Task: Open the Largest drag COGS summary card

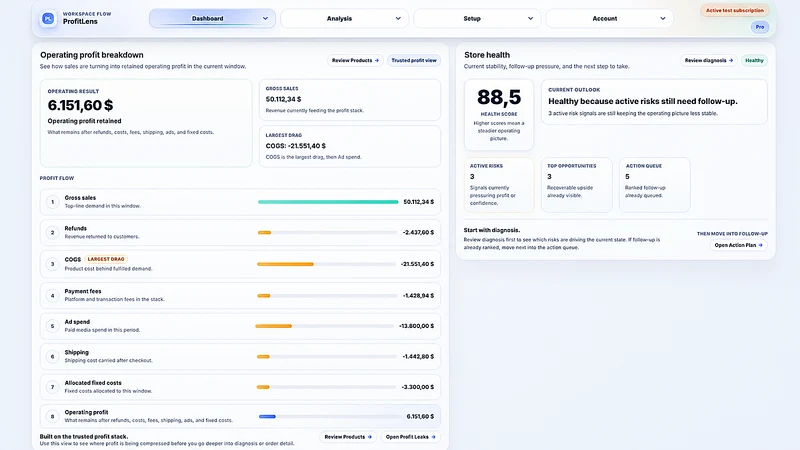Action: (x=349, y=146)
